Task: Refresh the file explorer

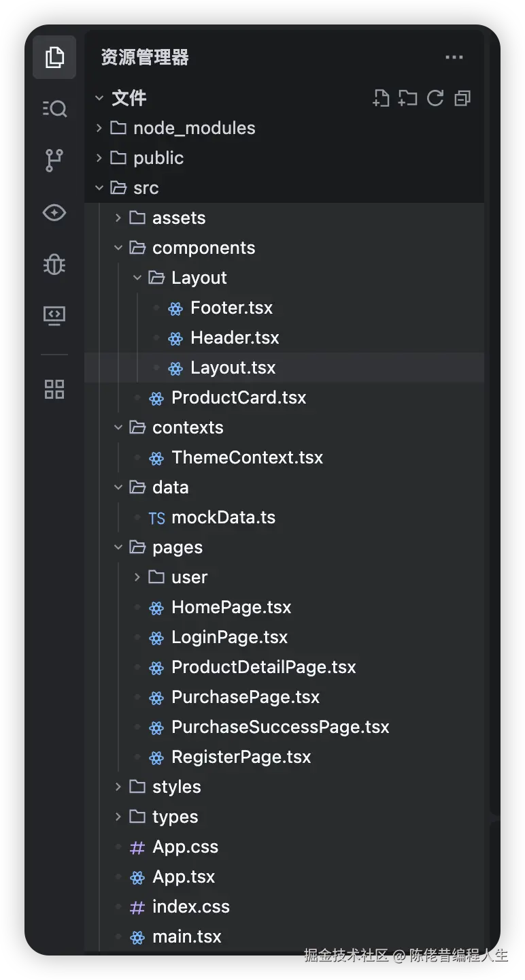Action: tap(435, 98)
